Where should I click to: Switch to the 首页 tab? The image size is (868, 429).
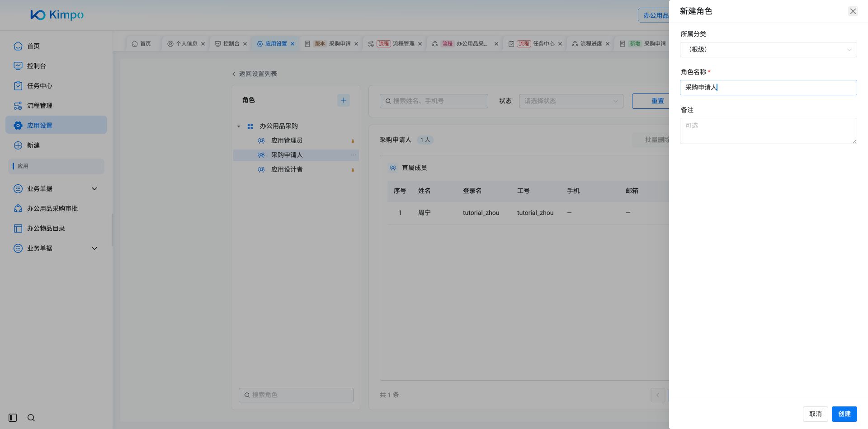[142, 44]
